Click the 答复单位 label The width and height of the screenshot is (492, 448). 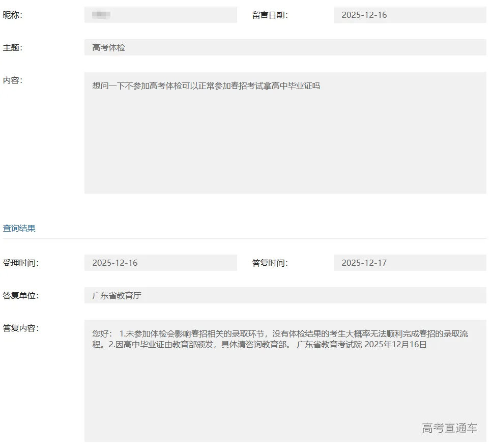tap(21, 295)
